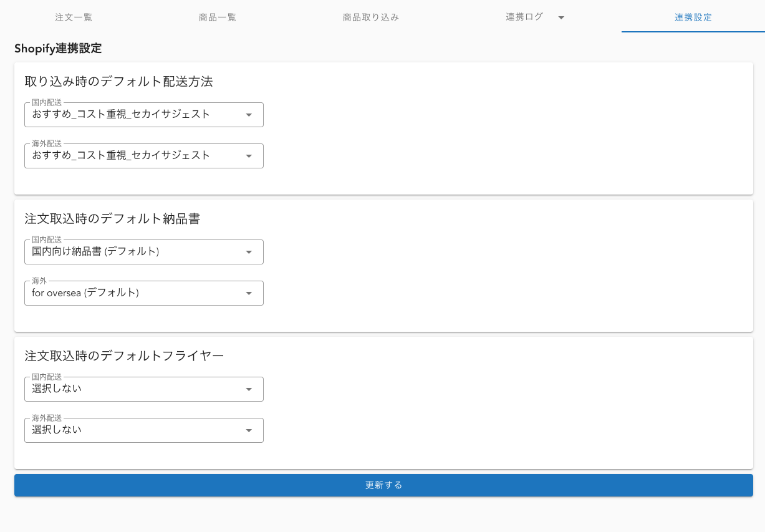765x532 pixels.
Task: Open 国内配送 field under デフォルトフライヤー
Action: (x=134, y=389)
